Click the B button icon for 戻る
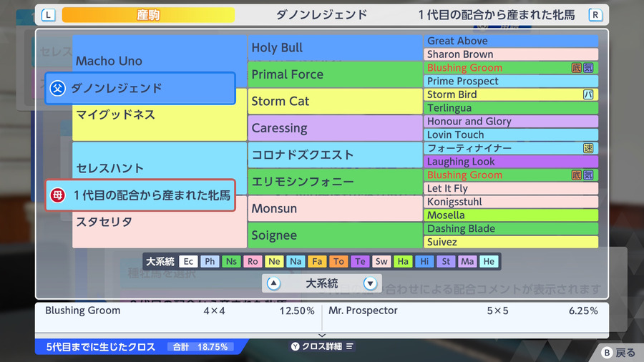This screenshot has height=362, width=644. pyautogui.click(x=607, y=353)
